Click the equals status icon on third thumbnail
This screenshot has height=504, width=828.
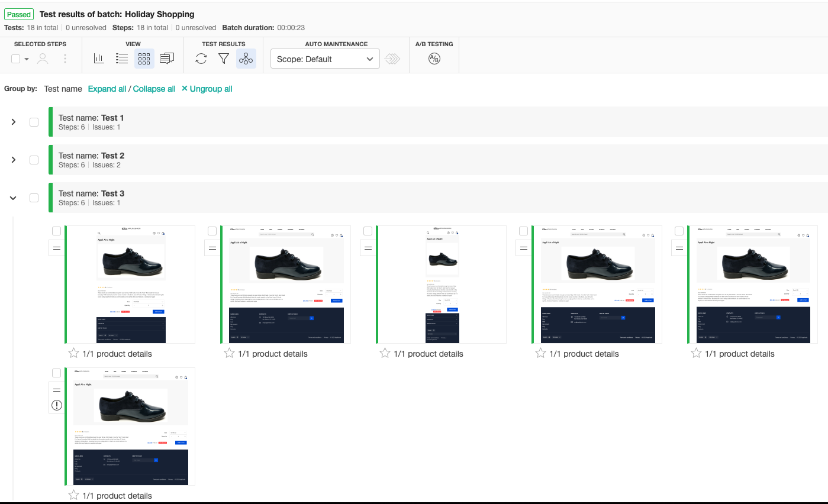coord(368,248)
